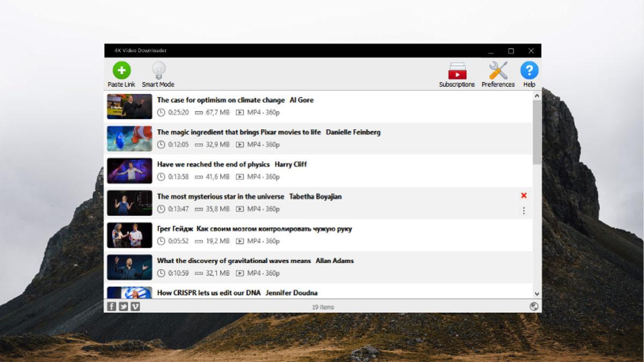Open the three-dot menu on the selected video
Screen dimensions: 644x362
(524, 211)
